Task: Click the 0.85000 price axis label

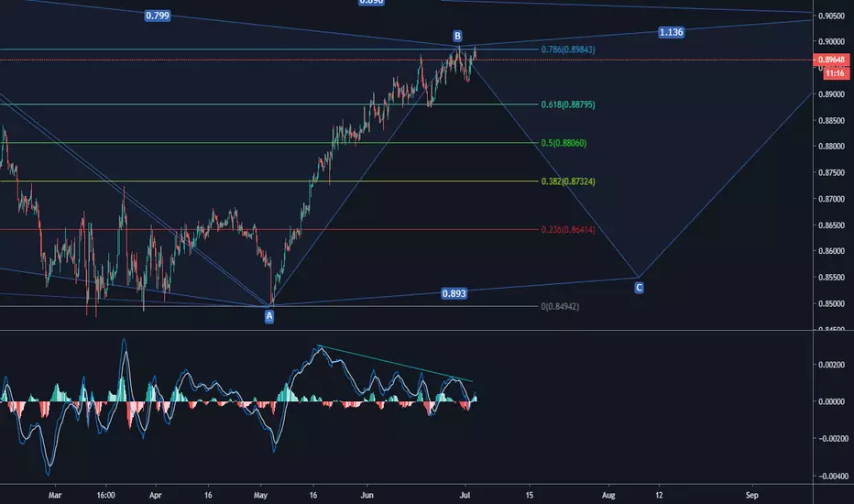Action: [x=832, y=303]
